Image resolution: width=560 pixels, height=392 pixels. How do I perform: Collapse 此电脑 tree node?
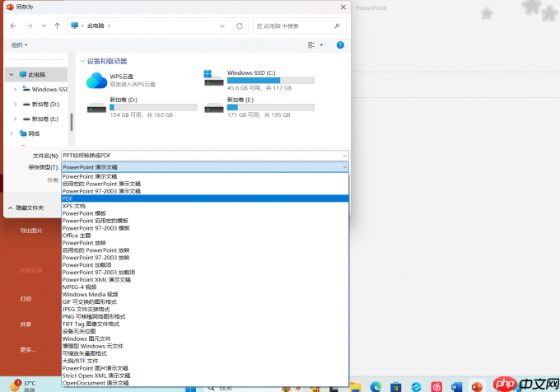click(x=12, y=74)
